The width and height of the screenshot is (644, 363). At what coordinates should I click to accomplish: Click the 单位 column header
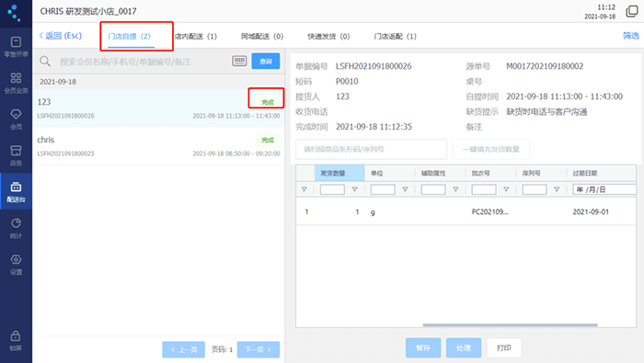coord(390,173)
